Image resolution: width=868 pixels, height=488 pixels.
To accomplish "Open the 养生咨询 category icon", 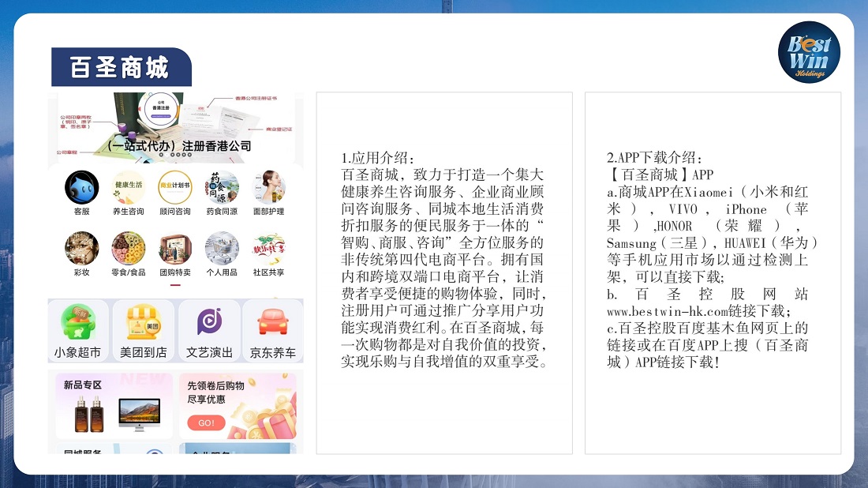I will (128, 188).
